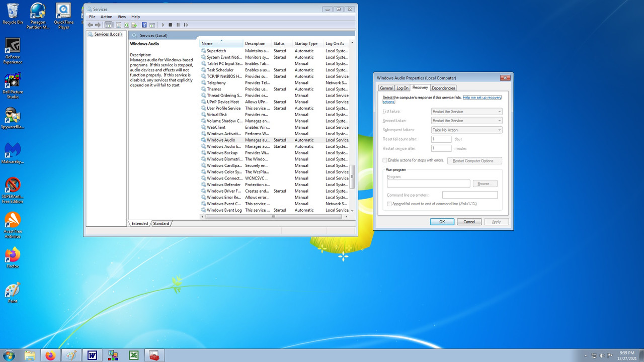644x362 pixels.
Task: Open Paint desktop shortcut
Action: pyautogui.click(x=13, y=293)
